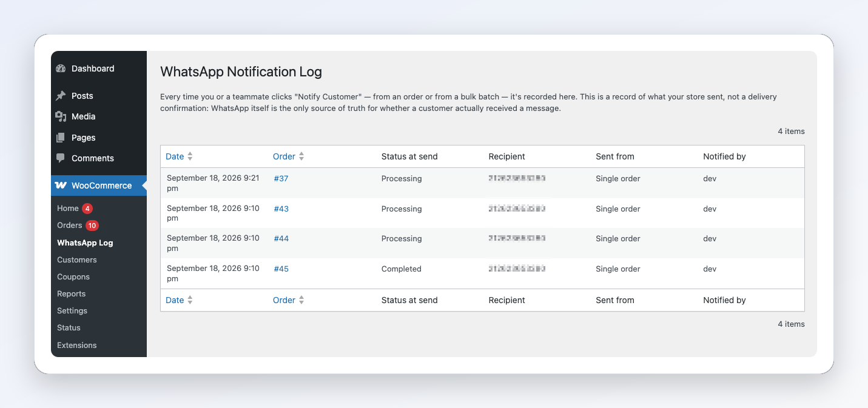Click blurred recipient number for order #43
868x408 pixels.
pyautogui.click(x=517, y=209)
